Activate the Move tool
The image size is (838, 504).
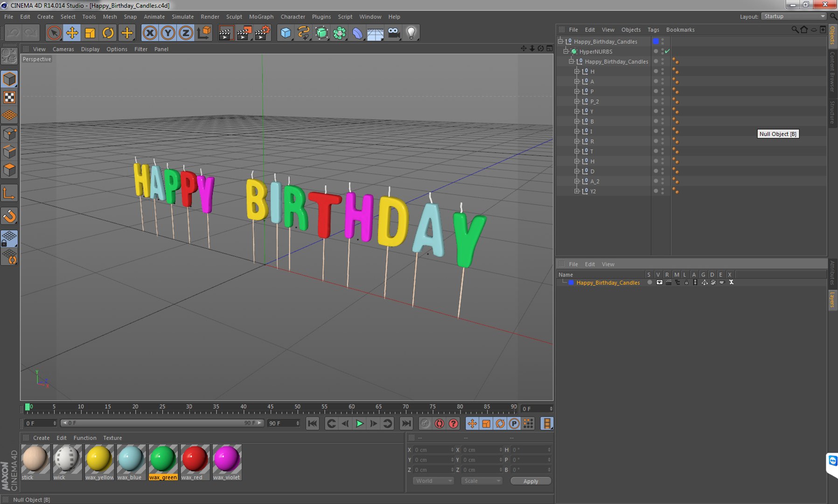pos(72,33)
